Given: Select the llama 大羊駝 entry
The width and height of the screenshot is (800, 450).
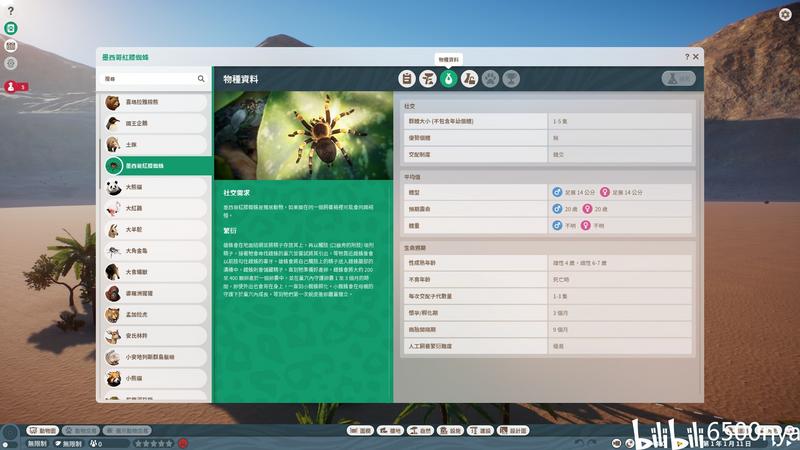Looking at the screenshot, I should click(x=156, y=230).
